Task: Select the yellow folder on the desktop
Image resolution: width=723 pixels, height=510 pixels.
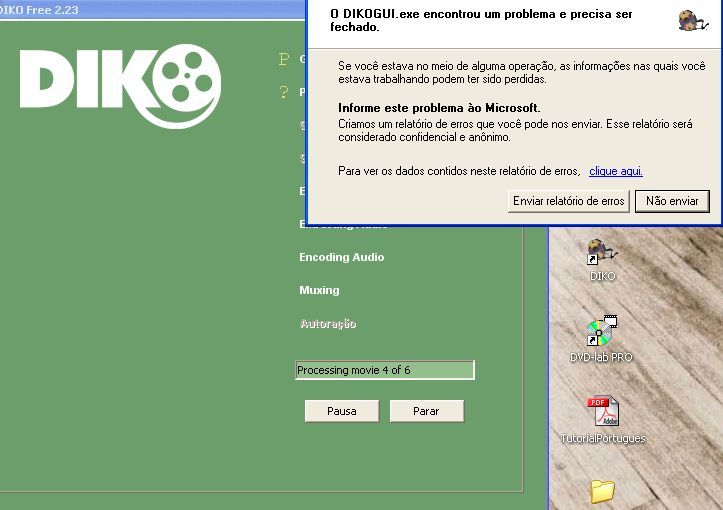Action: tap(603, 492)
